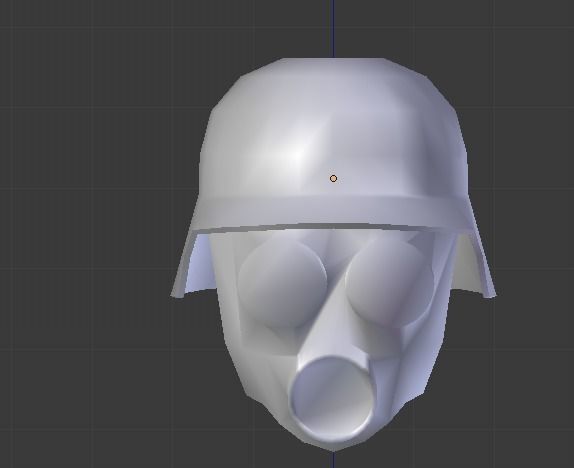Image resolution: width=574 pixels, height=468 pixels.
Task: Click the gas mask filter canister opening
Action: click(x=333, y=398)
